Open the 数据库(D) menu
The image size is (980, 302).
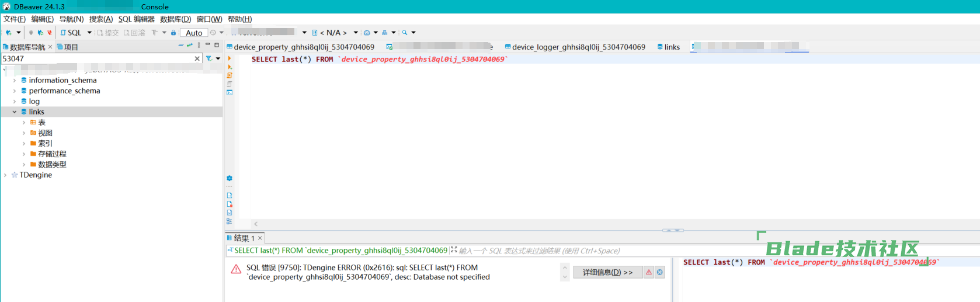[175, 19]
